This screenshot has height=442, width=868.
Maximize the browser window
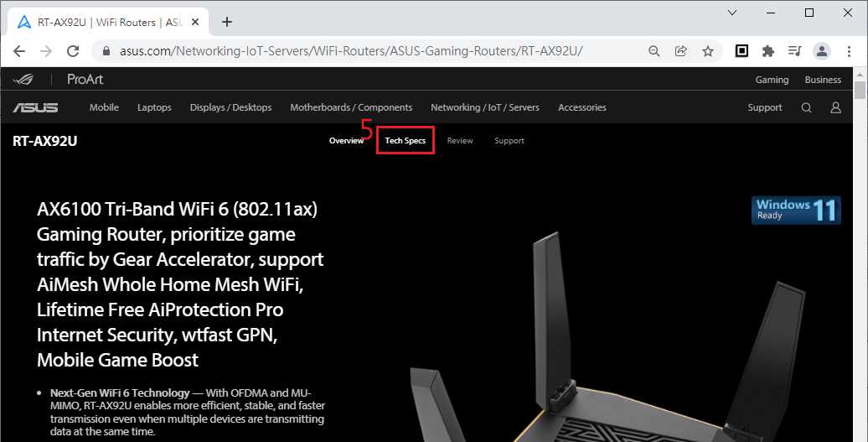(809, 13)
